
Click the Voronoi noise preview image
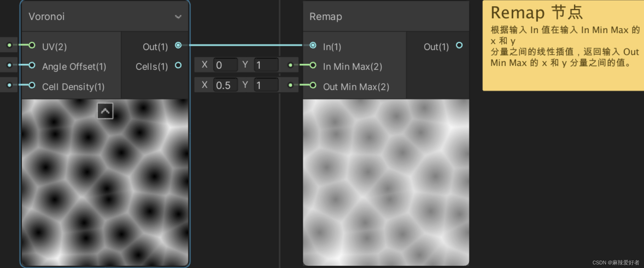tap(105, 182)
